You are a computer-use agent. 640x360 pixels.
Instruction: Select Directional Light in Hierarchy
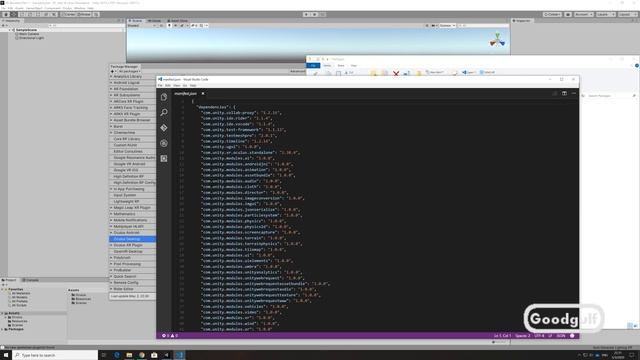31,38
